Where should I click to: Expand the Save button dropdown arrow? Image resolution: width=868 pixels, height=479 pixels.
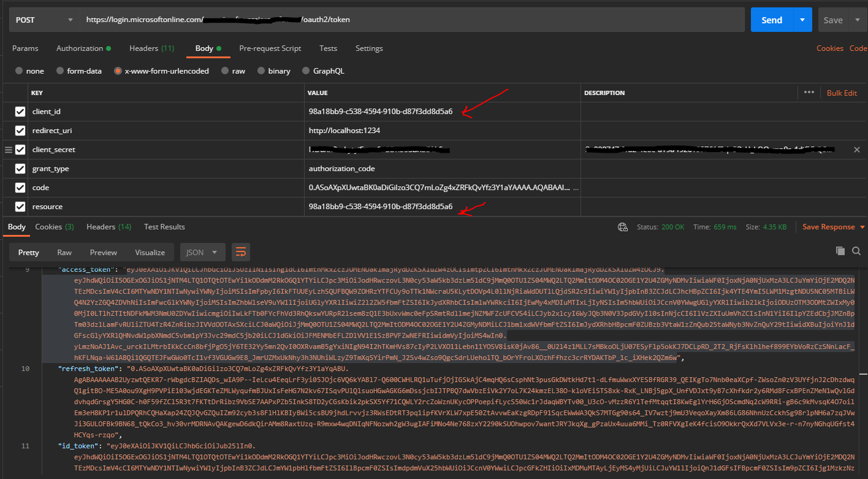point(857,20)
